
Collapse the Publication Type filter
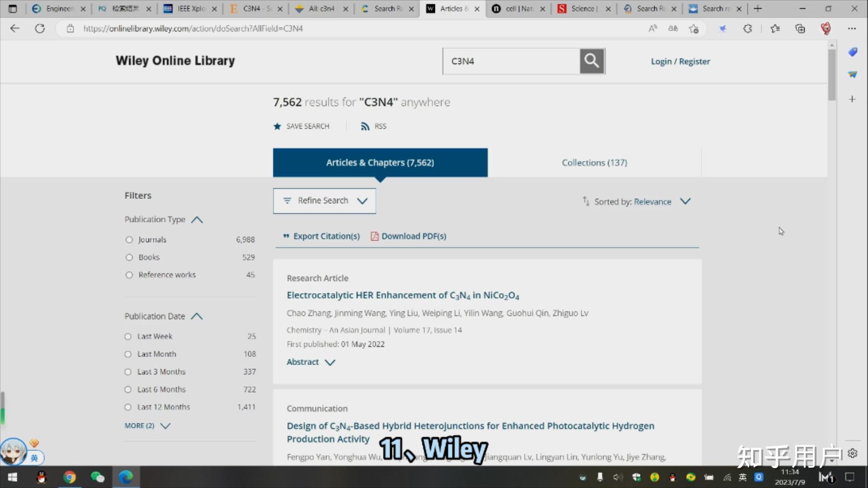(x=197, y=220)
